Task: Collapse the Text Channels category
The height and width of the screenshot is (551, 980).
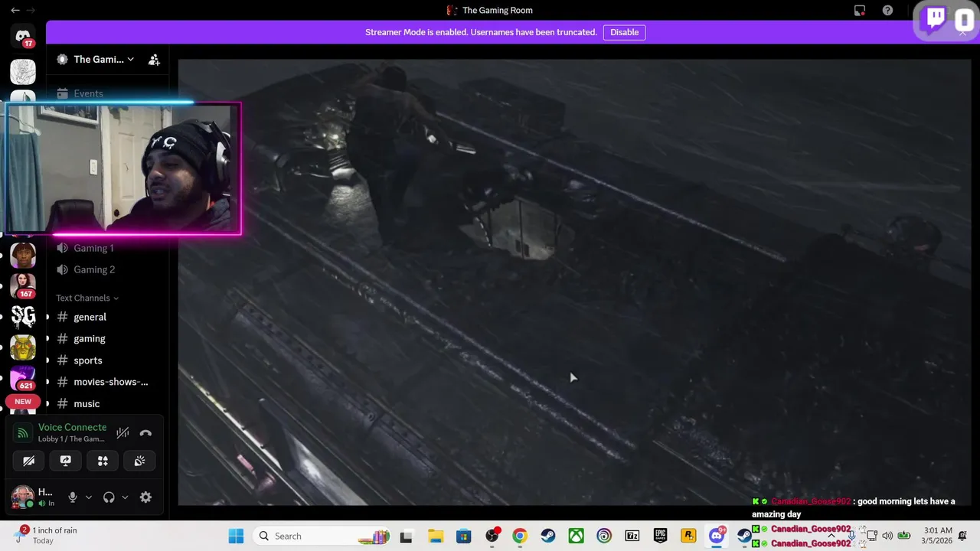Action: (87, 298)
